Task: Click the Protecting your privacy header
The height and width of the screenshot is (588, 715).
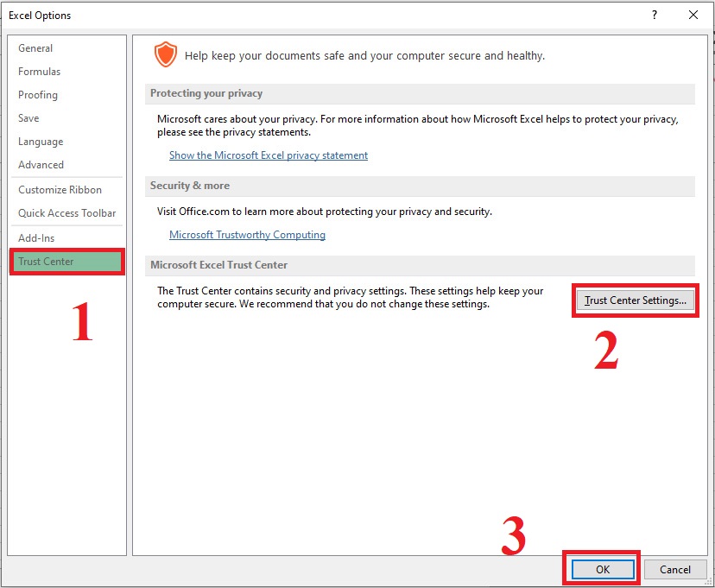Action: 206,93
